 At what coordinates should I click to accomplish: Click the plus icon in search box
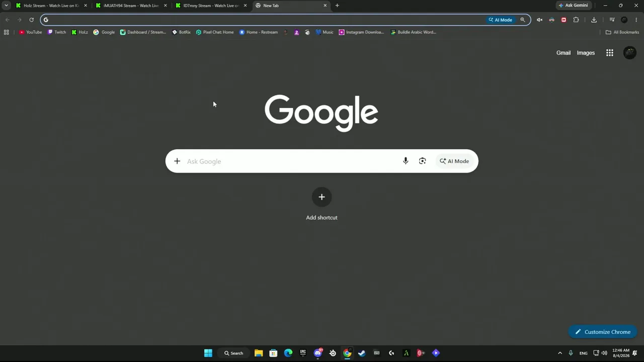pyautogui.click(x=177, y=161)
